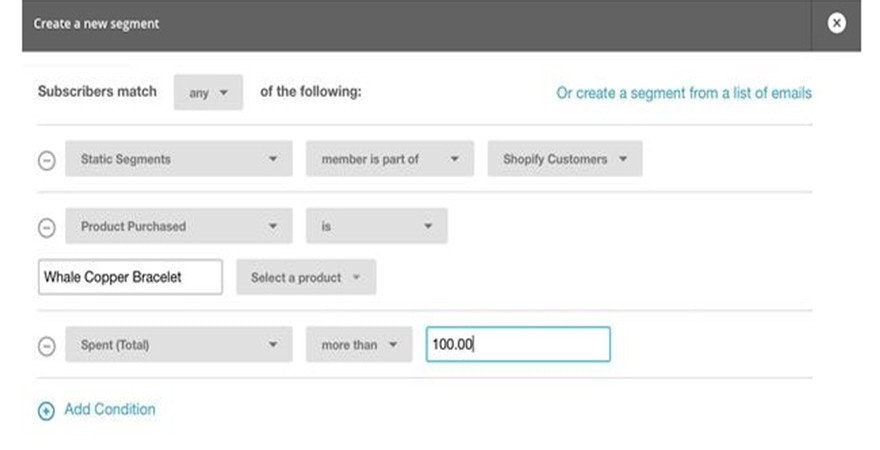Click the Add Condition link
880x450 pixels.
(110, 409)
